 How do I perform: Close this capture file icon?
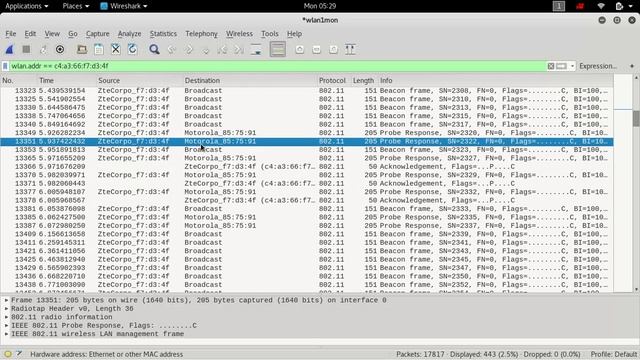click(116, 49)
